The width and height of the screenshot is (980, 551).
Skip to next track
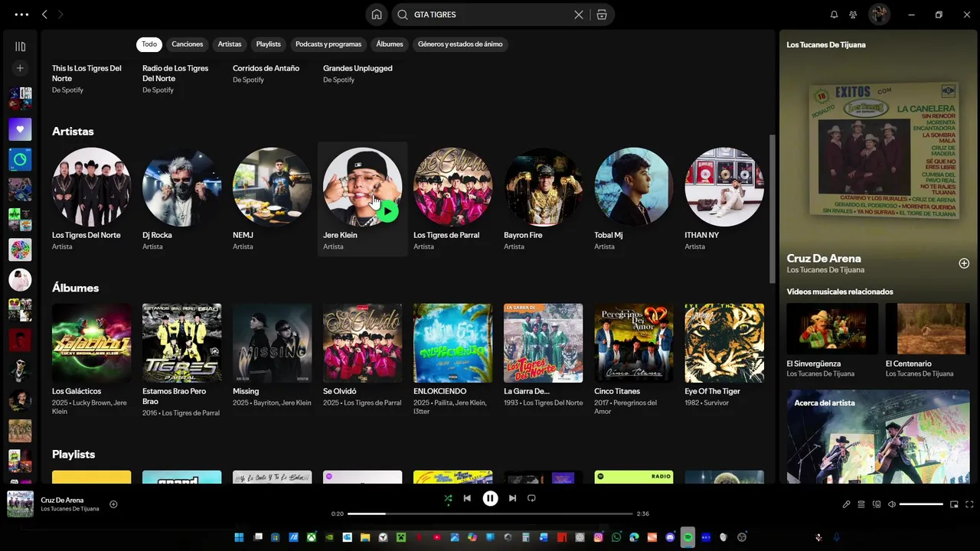[513, 498]
